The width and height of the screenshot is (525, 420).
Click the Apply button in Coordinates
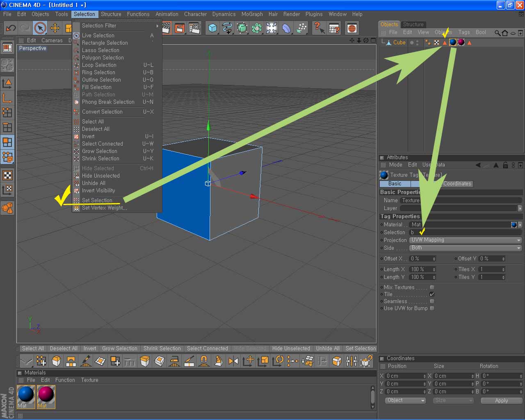[501, 400]
